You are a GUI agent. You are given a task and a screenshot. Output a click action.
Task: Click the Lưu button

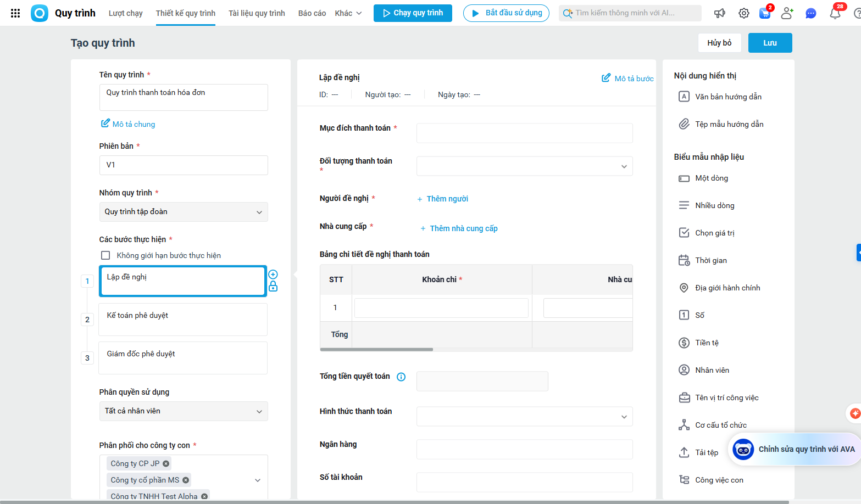point(770,43)
